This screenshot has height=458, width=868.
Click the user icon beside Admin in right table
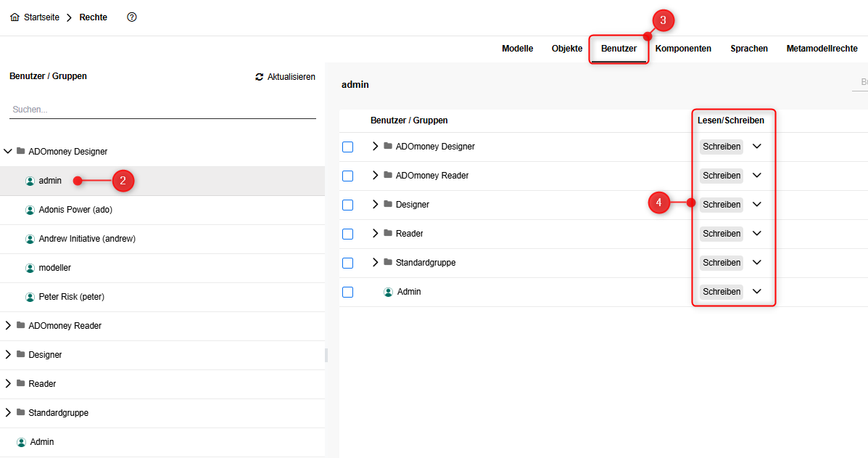389,292
